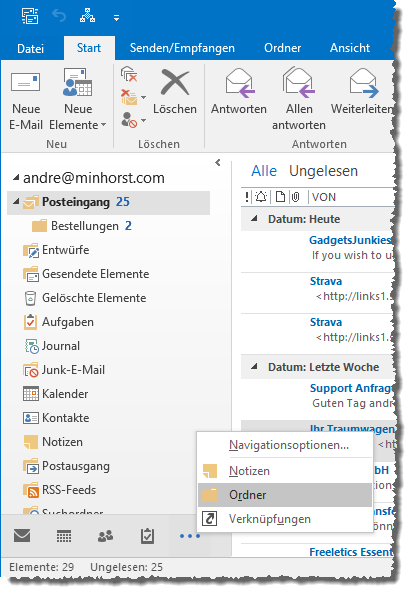Choose Verknüpfungen in the popup menu
Viewport: 412px width, 595px height.
pyautogui.click(x=285, y=519)
